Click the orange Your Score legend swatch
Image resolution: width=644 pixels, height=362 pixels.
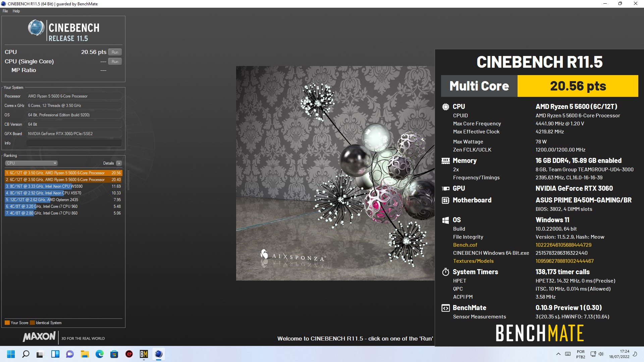click(7, 323)
